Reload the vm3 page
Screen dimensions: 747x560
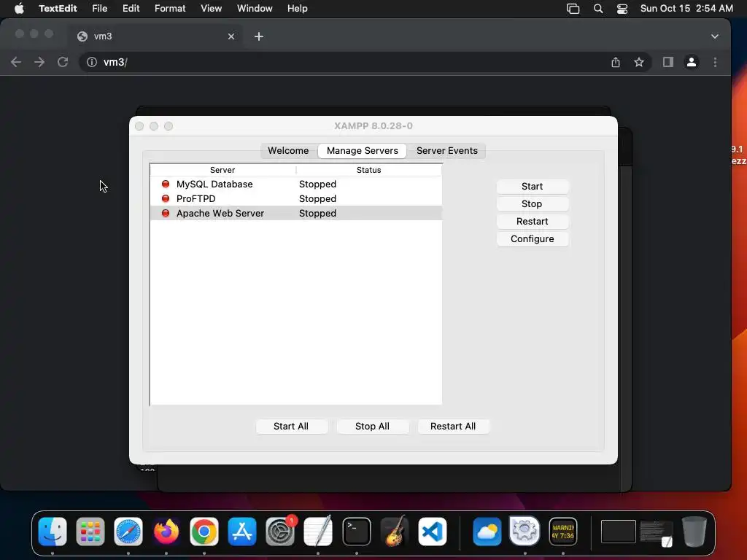point(63,62)
